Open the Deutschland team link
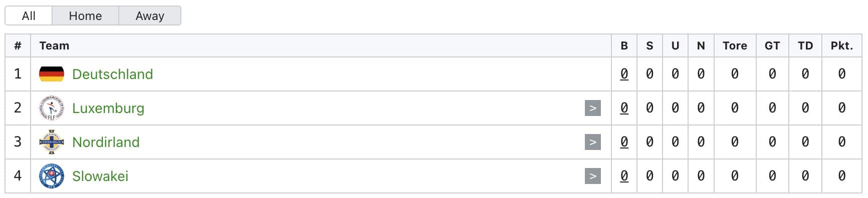Image resolution: width=868 pixels, height=198 pixels. (113, 74)
